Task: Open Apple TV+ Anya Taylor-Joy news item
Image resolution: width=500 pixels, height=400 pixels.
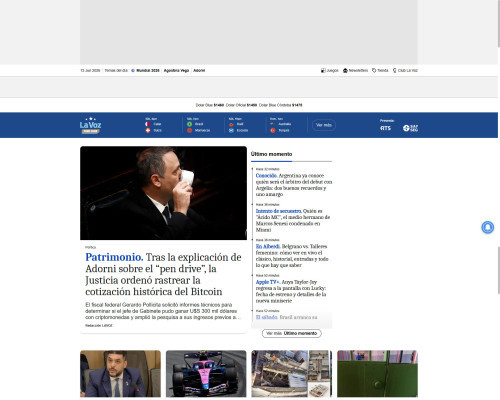Action: pos(291,291)
